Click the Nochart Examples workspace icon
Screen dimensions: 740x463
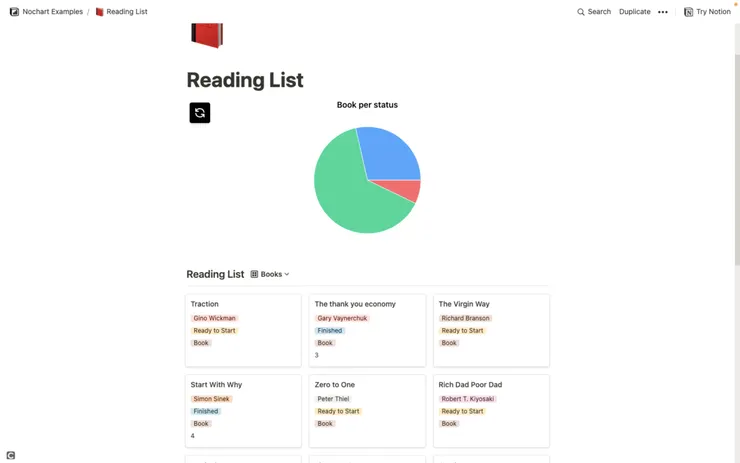(14, 12)
